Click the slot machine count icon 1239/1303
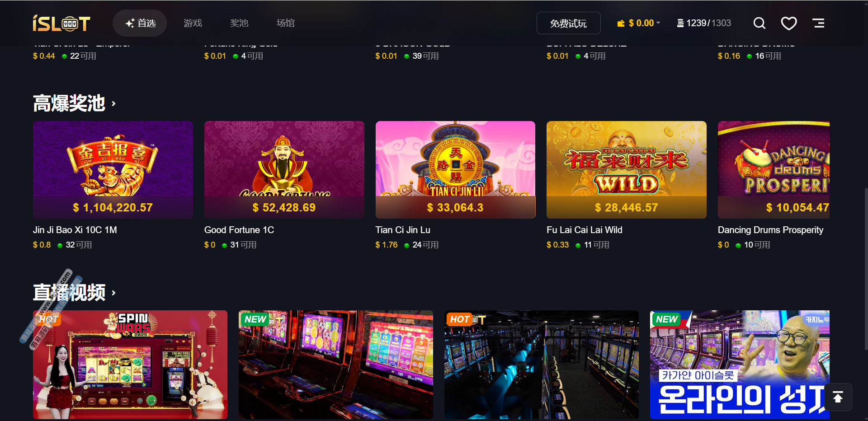The width and height of the screenshot is (868, 421). (x=680, y=23)
